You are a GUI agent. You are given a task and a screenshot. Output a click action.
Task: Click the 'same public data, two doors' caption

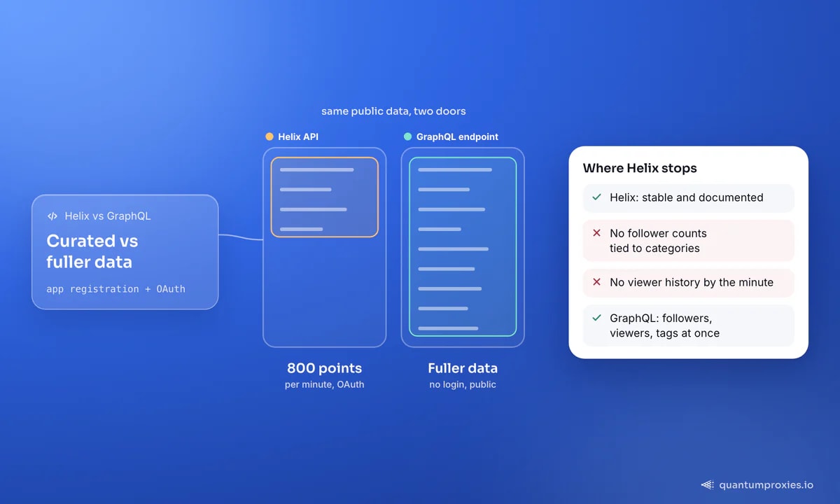click(393, 111)
